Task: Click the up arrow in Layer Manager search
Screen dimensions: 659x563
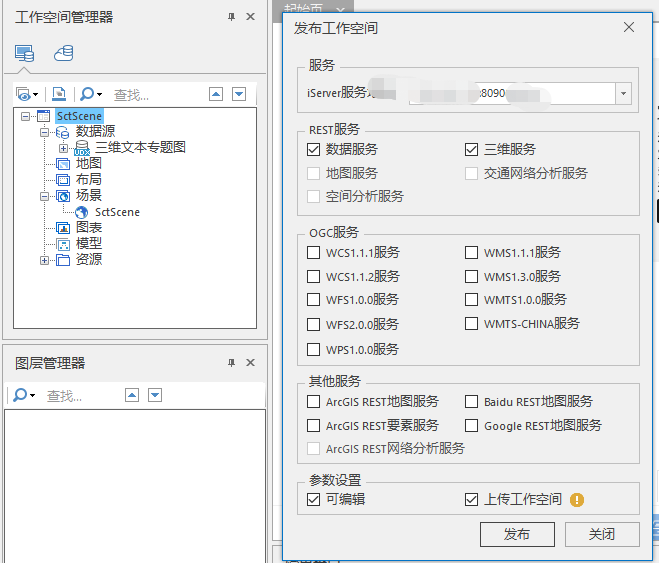Action: pyautogui.click(x=132, y=395)
